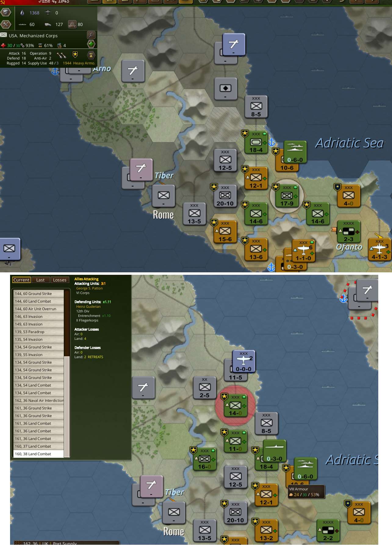Viewport: 392px width, 545px height.
Task: Open the Losses tab
Action: coord(60,280)
